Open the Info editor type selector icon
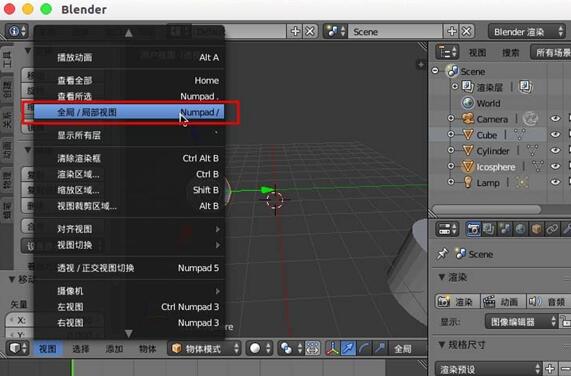Image resolution: width=571 pixels, height=376 pixels. [x=17, y=31]
